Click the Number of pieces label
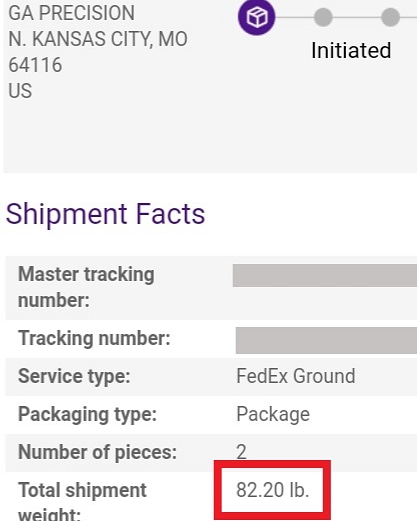The image size is (417, 521). [x=97, y=452]
